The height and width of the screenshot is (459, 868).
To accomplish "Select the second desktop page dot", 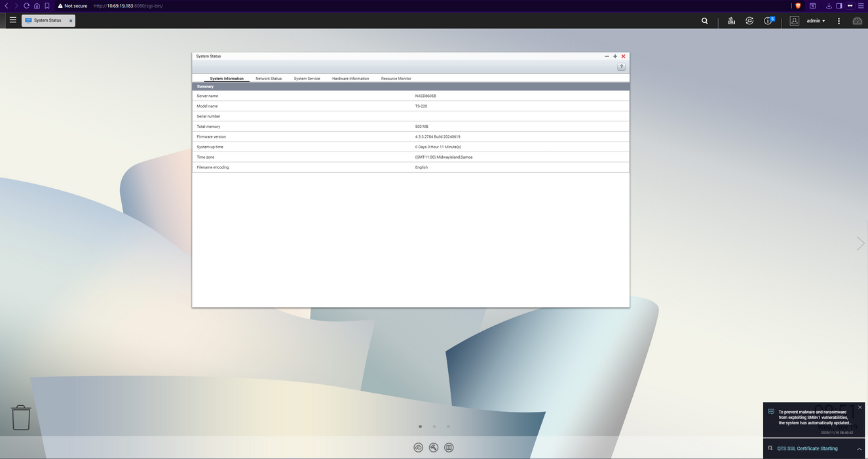I will [x=434, y=427].
